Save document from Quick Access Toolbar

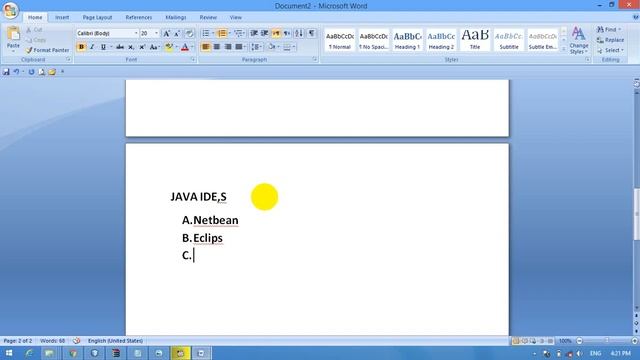pyautogui.click(x=6, y=72)
